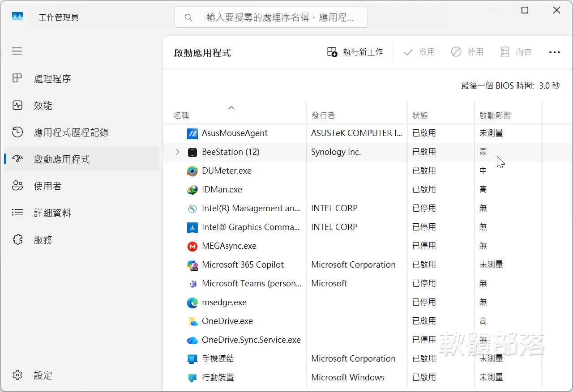Click the 行動裝置 app icon
Screen dimensions: 573x392
pos(192,378)
